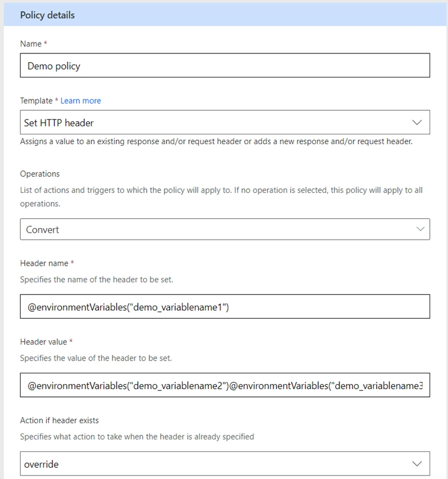Click the Learn more link beside Template
This screenshot has width=448, height=479.
80,101
